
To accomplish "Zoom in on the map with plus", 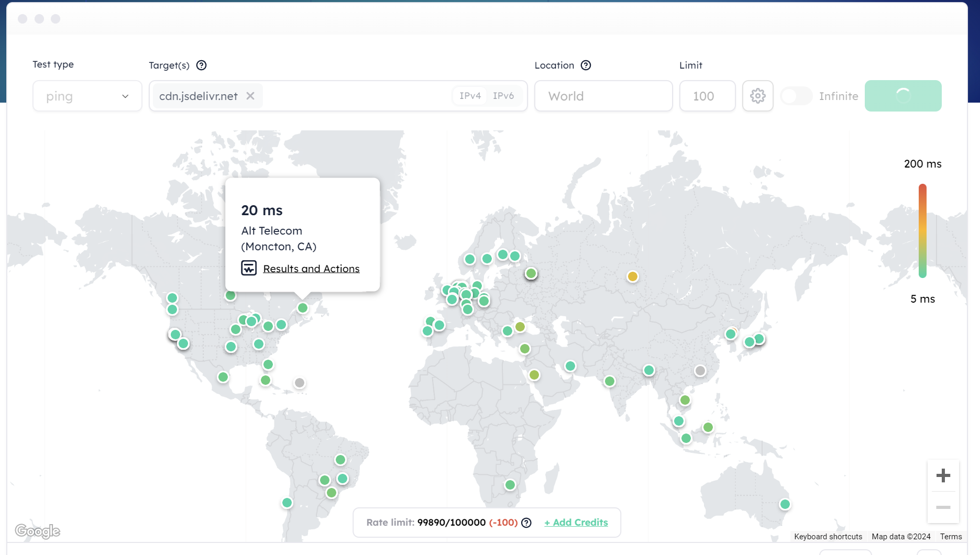I will [x=943, y=475].
